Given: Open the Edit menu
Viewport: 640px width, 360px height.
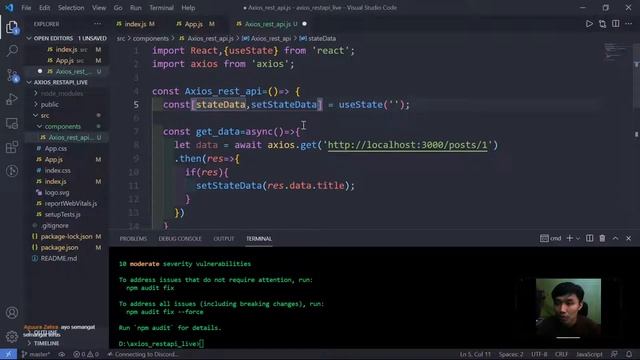Looking at the screenshot, I should tap(44, 8).
